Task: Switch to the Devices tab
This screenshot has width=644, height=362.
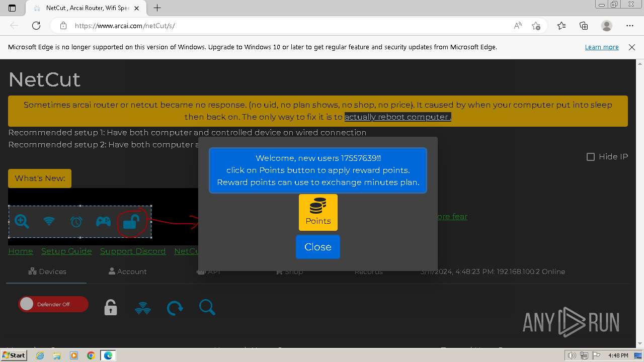Action: (47, 271)
